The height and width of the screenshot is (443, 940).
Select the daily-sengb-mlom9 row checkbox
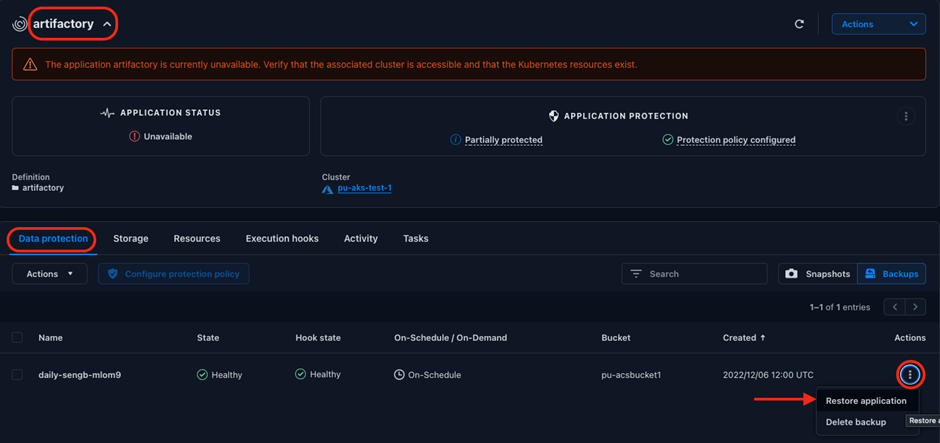click(x=17, y=375)
